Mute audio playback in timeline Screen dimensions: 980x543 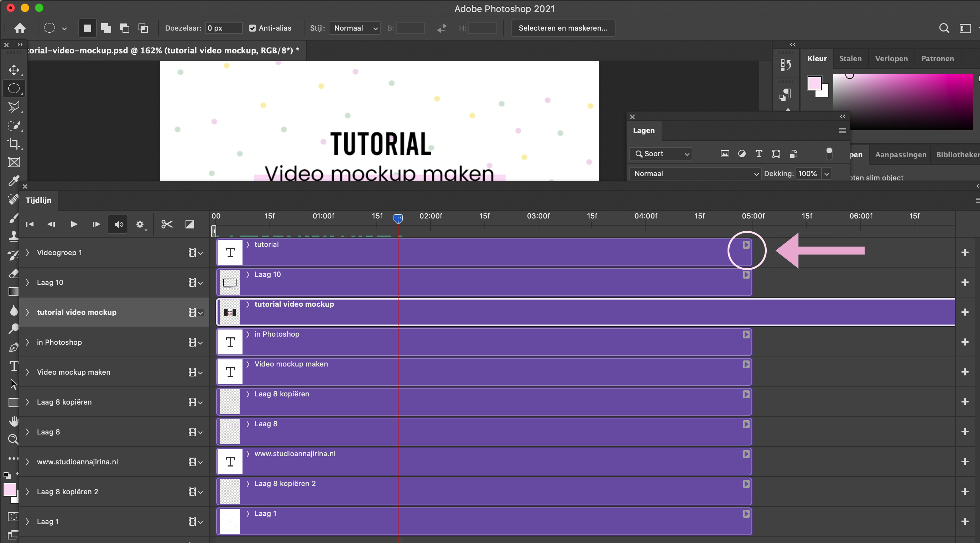(118, 224)
